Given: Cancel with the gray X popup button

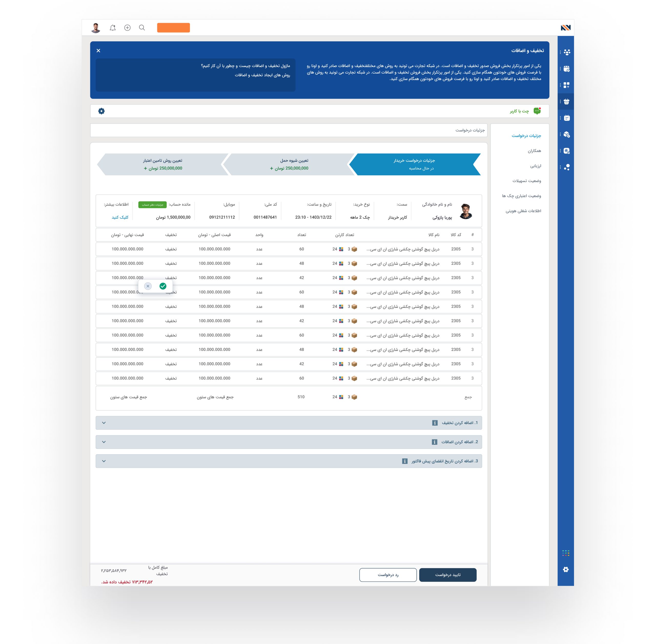Looking at the screenshot, I should [x=148, y=286].
